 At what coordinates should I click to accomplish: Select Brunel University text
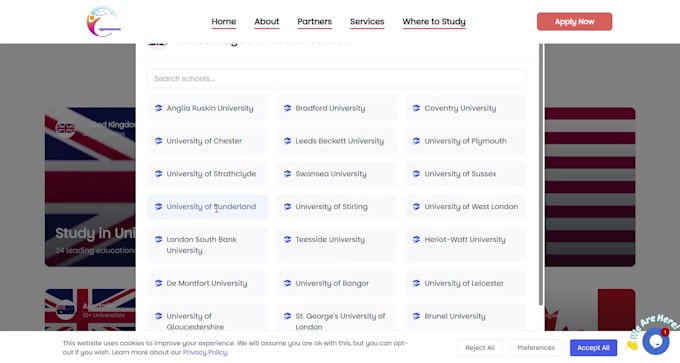tap(455, 316)
